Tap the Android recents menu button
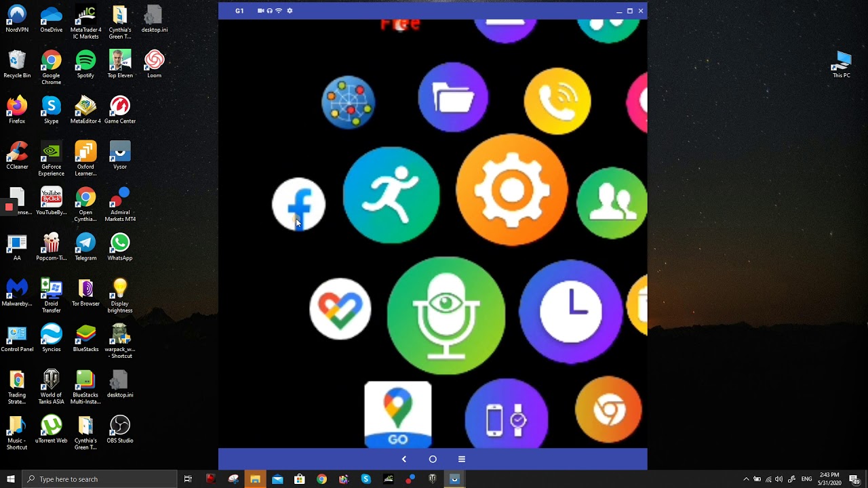Viewport: 868px width, 488px height. (x=462, y=459)
